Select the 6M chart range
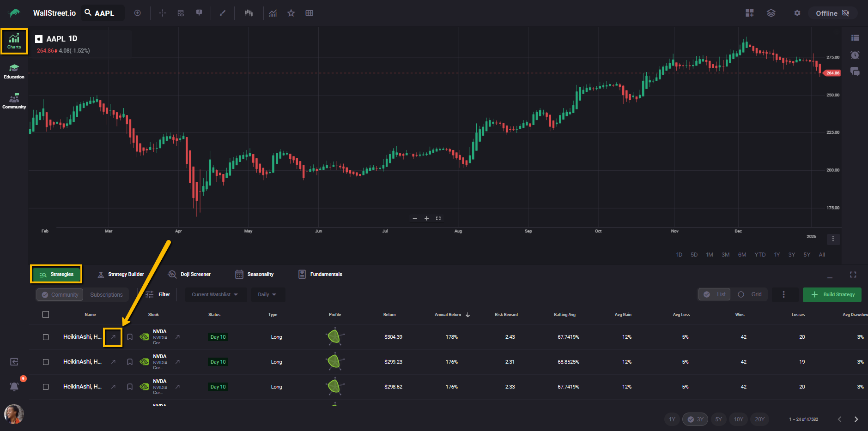The height and width of the screenshot is (431, 868). click(742, 255)
